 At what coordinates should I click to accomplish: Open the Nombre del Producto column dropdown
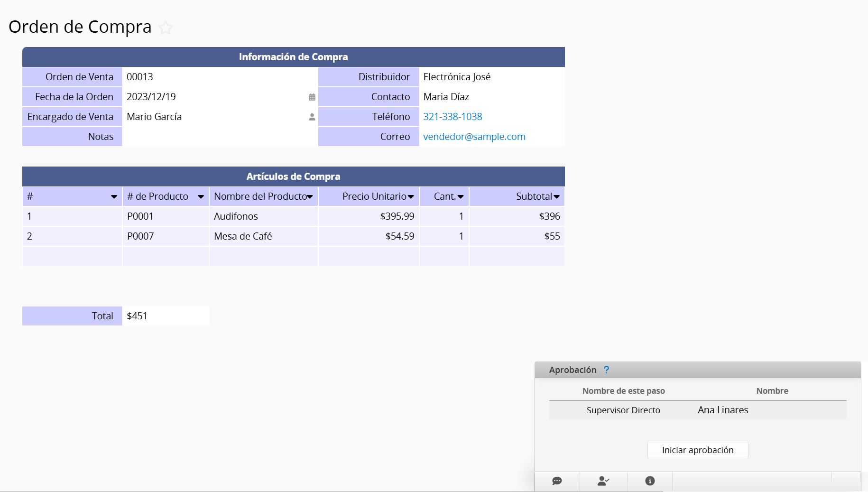point(310,197)
